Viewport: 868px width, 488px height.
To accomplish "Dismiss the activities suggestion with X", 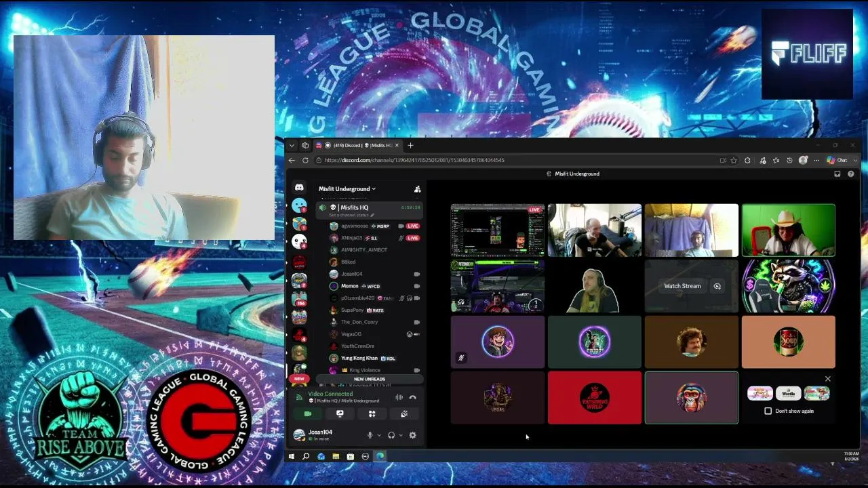I will 827,379.
